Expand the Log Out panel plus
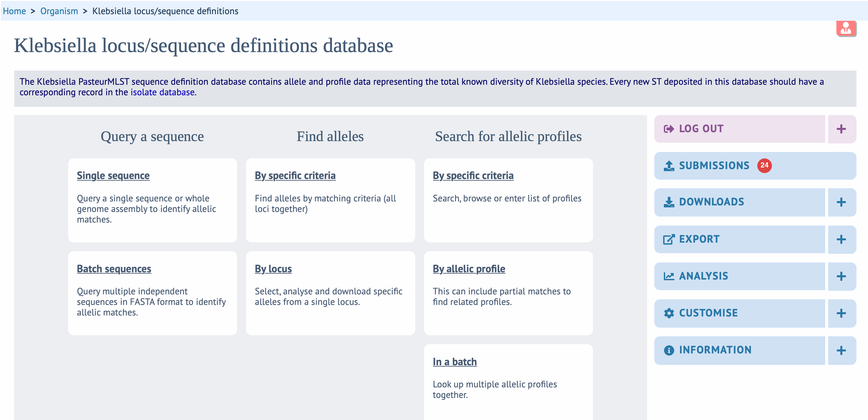 pos(841,129)
